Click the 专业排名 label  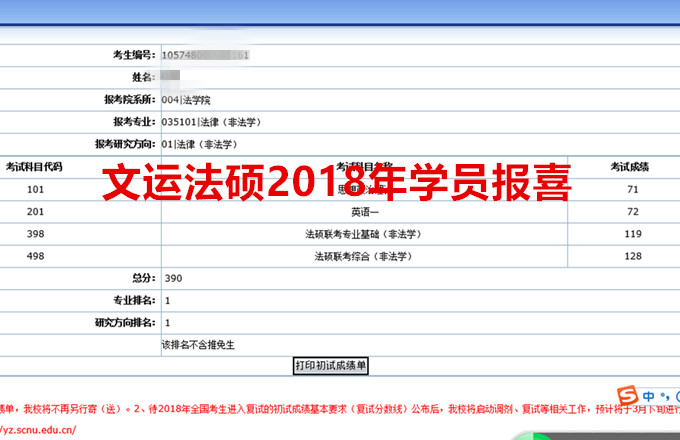tap(134, 300)
